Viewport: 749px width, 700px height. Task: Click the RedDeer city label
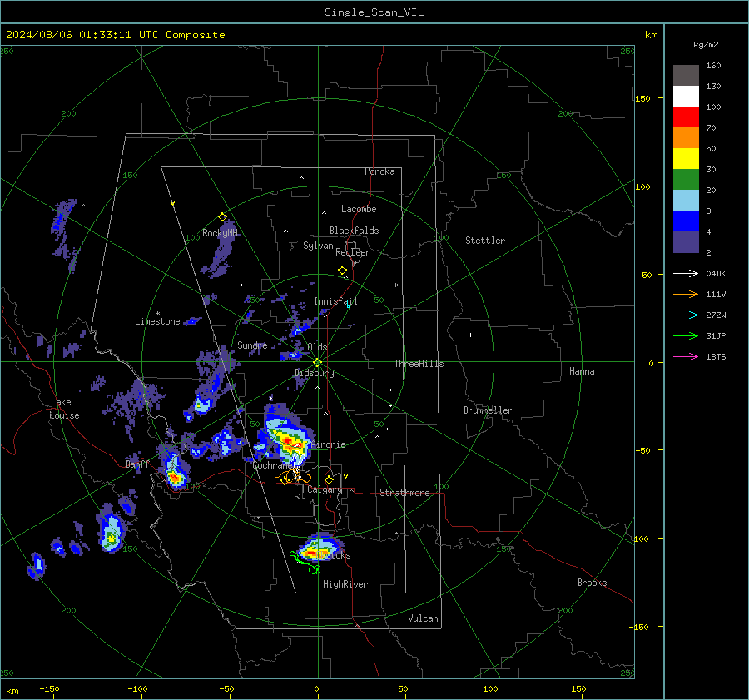click(x=353, y=252)
